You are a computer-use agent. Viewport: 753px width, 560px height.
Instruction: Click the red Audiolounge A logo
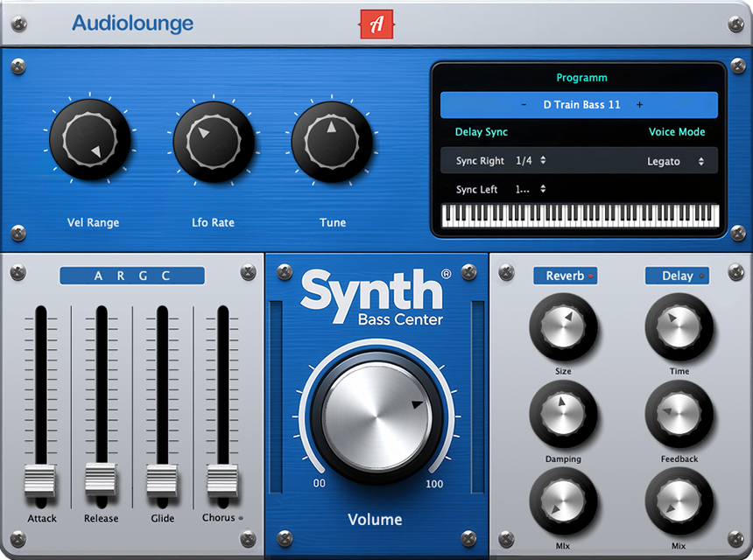point(377,24)
